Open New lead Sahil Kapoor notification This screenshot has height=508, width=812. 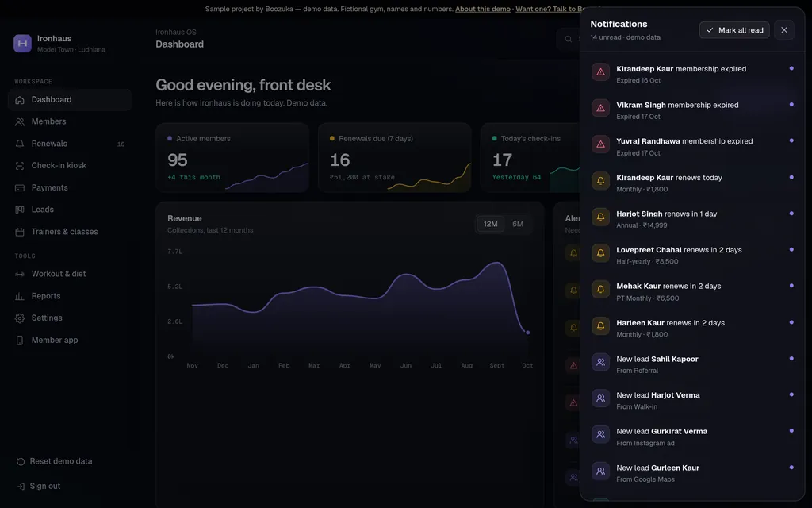(692, 364)
